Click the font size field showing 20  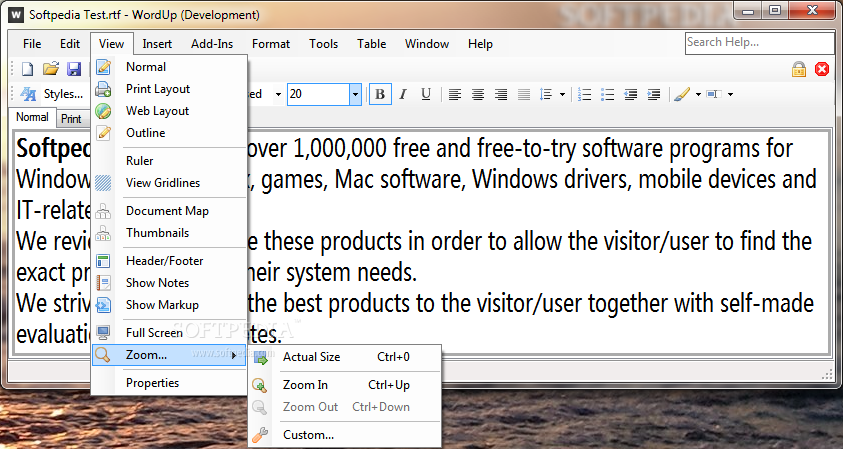point(318,95)
